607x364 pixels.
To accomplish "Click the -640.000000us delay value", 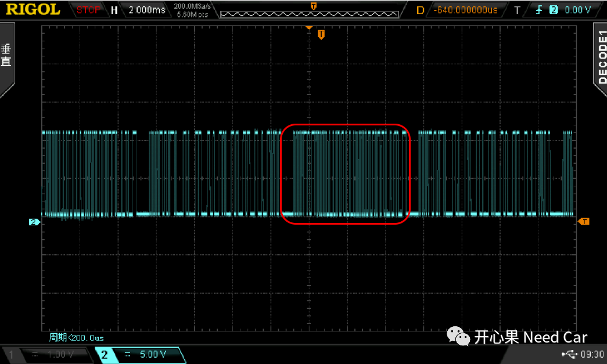I will coord(465,10).
